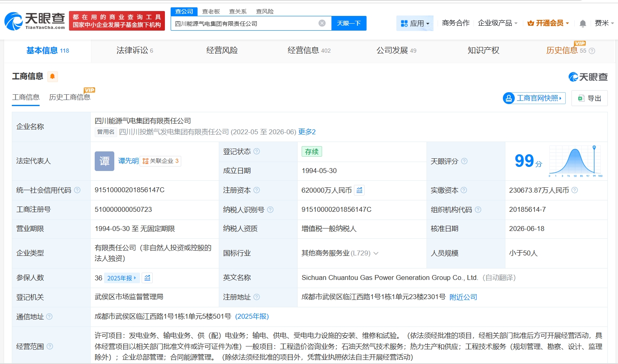Open the registered capital chart icon
618x364 pixels.
(x=359, y=190)
